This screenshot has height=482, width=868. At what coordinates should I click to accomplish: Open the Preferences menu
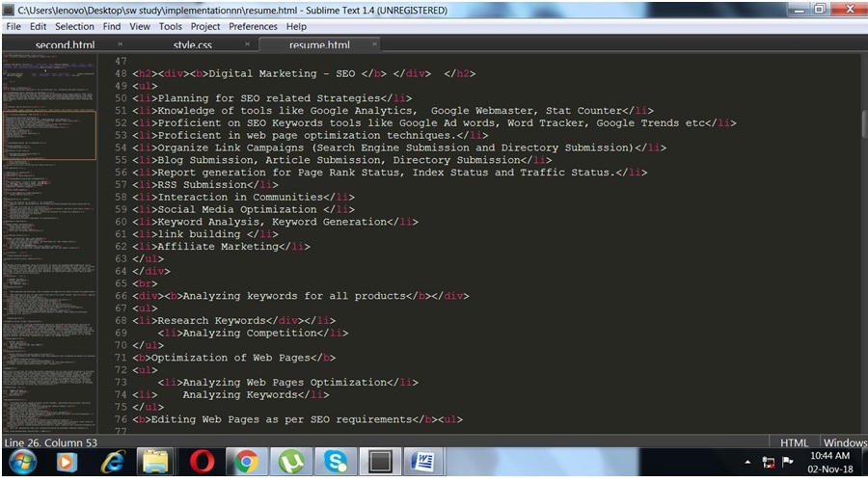[x=253, y=27]
